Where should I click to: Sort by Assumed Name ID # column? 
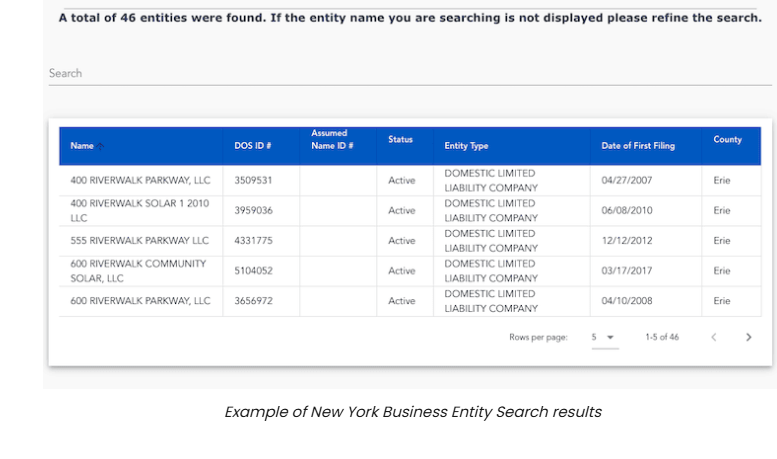coord(329,139)
